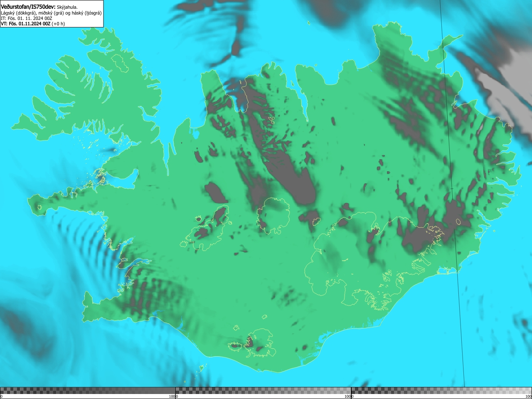Click the dark grey low-cloud colour scale bar
This screenshot has width=532, height=399.
(x=88, y=391)
